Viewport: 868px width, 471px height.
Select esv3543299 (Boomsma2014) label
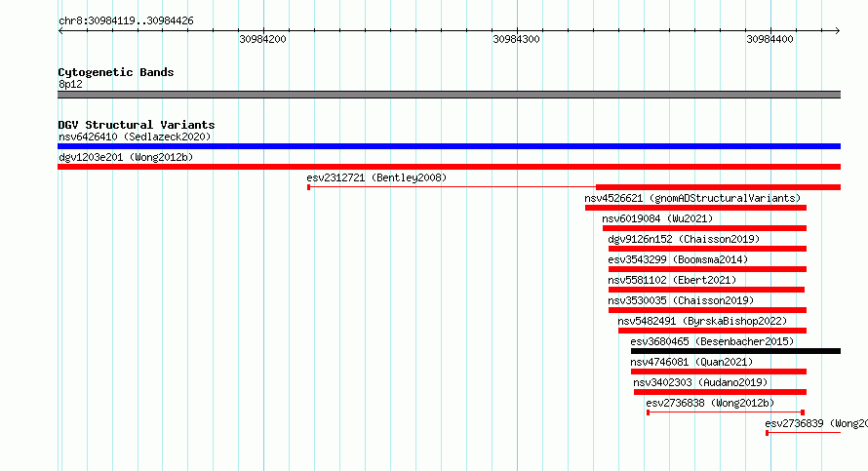coord(678,259)
